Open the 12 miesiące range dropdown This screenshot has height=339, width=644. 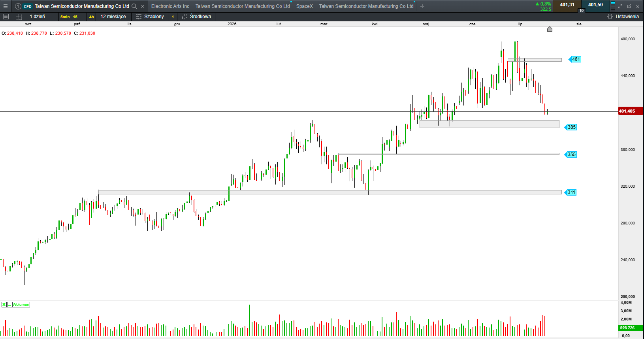113,17
